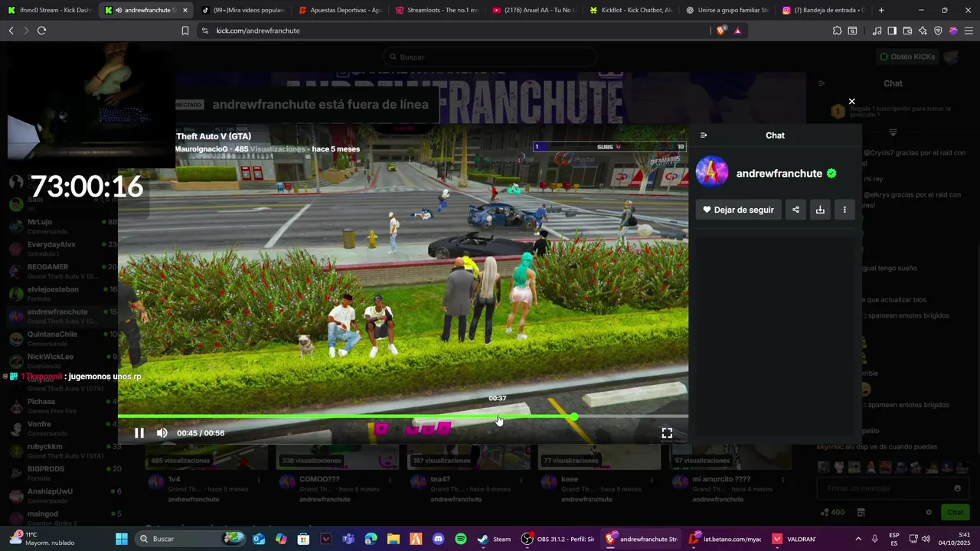The image size is (980, 551).
Task: Open a new browser tab
Action: pyautogui.click(x=881, y=10)
